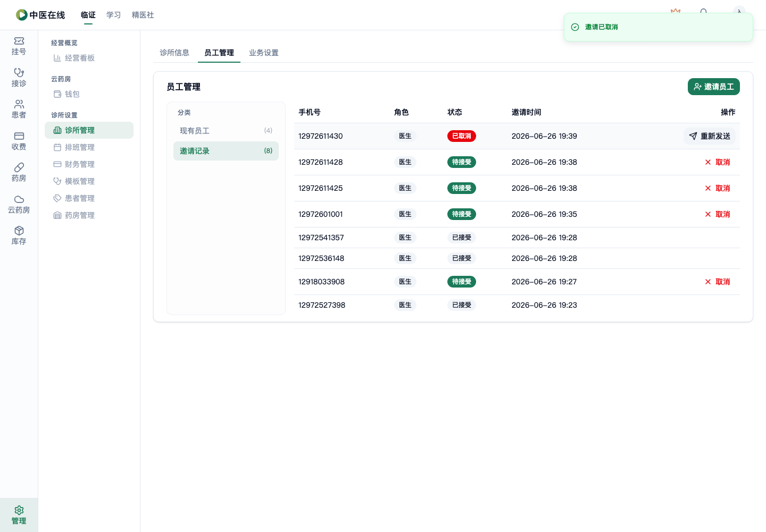Click the 患者管理 tag icon
Screen dimensions: 766x532
(x=57, y=198)
